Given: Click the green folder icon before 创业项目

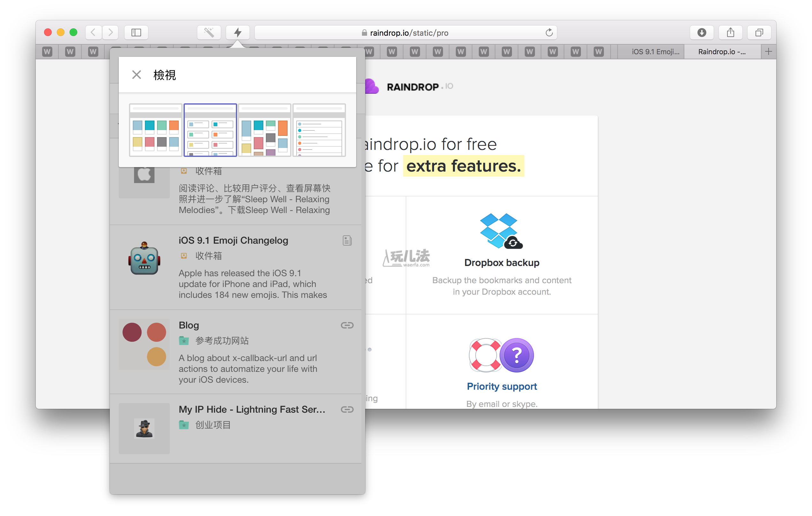Looking at the screenshot, I should [184, 425].
